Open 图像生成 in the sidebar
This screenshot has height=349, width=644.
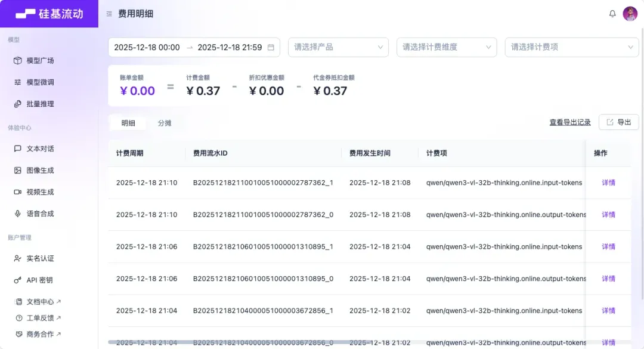coord(40,170)
